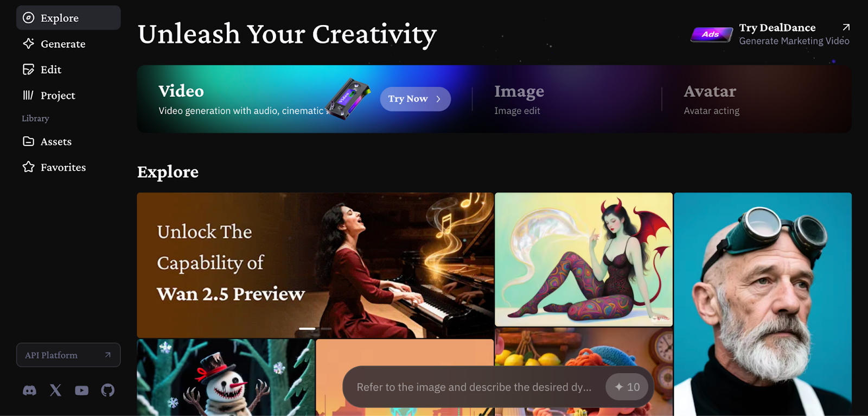Open the bearded man with goggles thumbnail
This screenshot has height=416, width=868.
pos(763,304)
